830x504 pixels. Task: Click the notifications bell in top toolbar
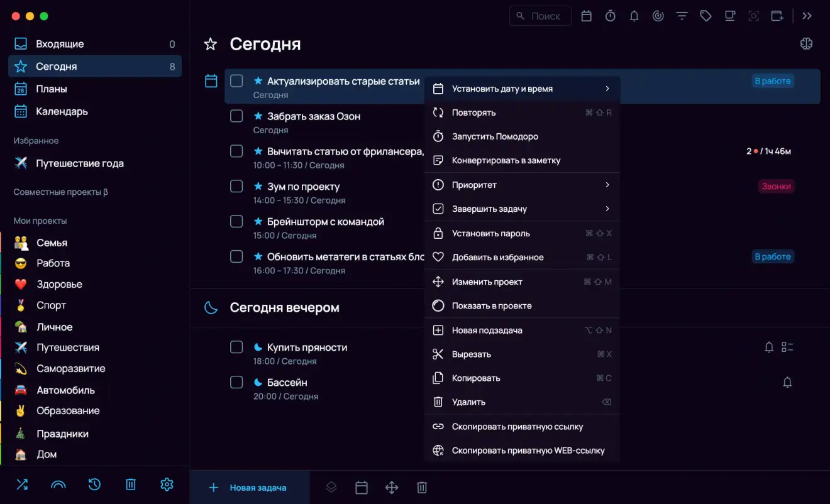(x=634, y=16)
